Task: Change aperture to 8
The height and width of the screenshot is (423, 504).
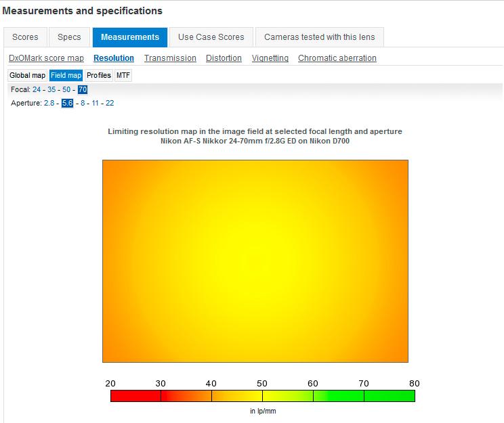Action: (x=83, y=103)
